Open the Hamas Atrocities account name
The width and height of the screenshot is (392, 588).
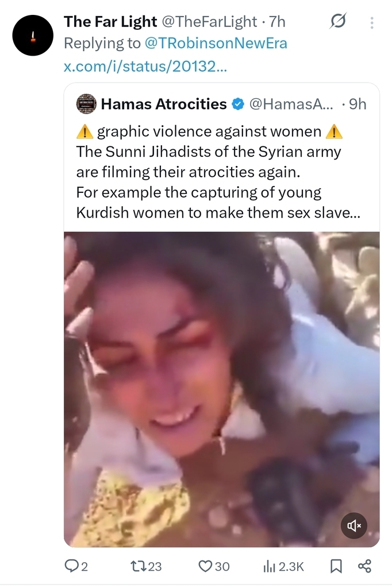(x=164, y=104)
